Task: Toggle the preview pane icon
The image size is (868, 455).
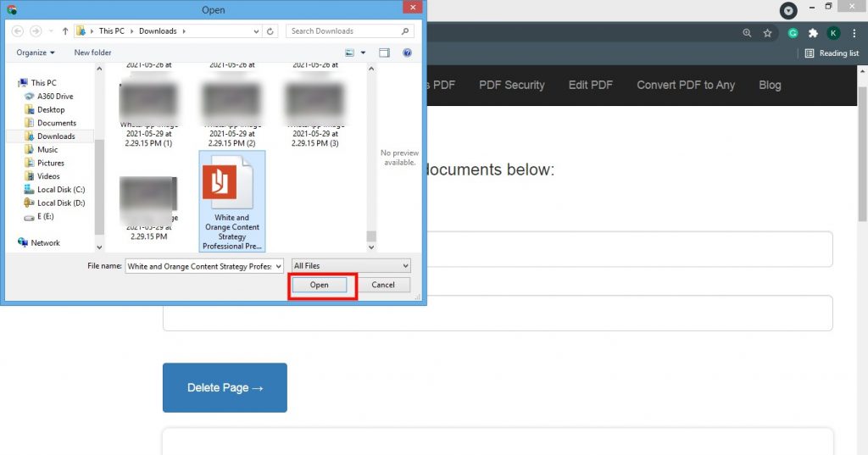Action: [x=384, y=53]
